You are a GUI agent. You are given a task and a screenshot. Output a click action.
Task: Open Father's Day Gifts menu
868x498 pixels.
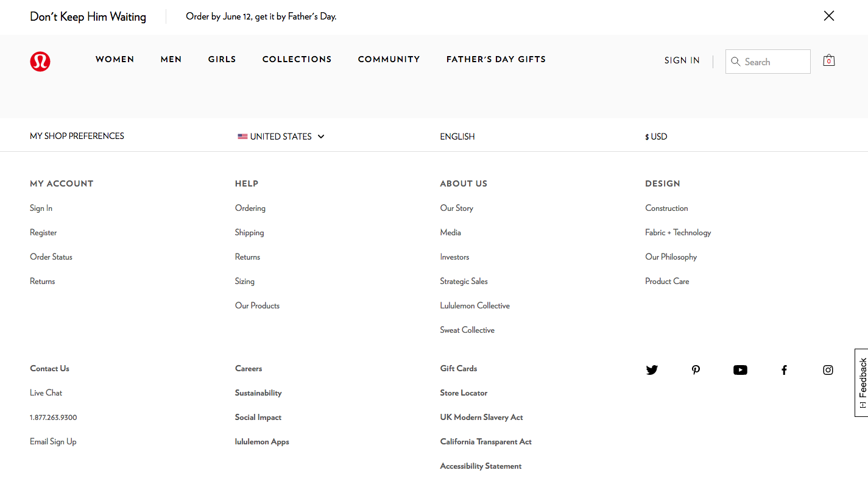[496, 59]
